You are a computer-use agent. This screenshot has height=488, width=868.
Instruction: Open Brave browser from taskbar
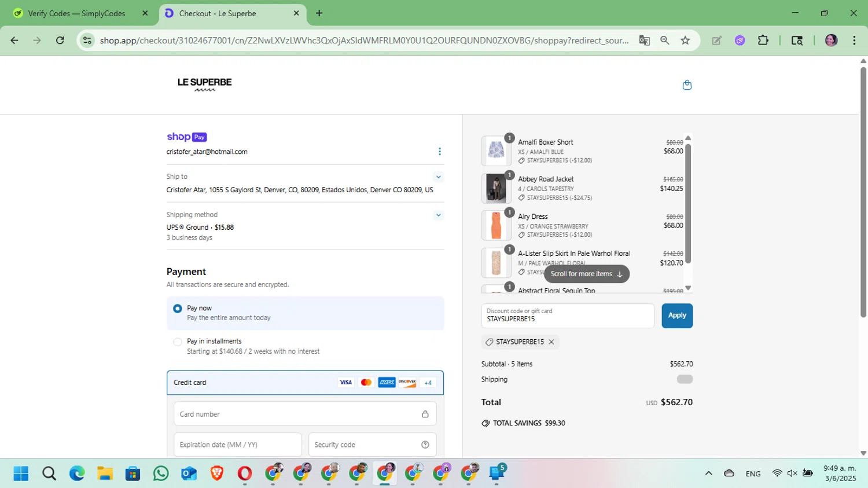[x=217, y=474]
